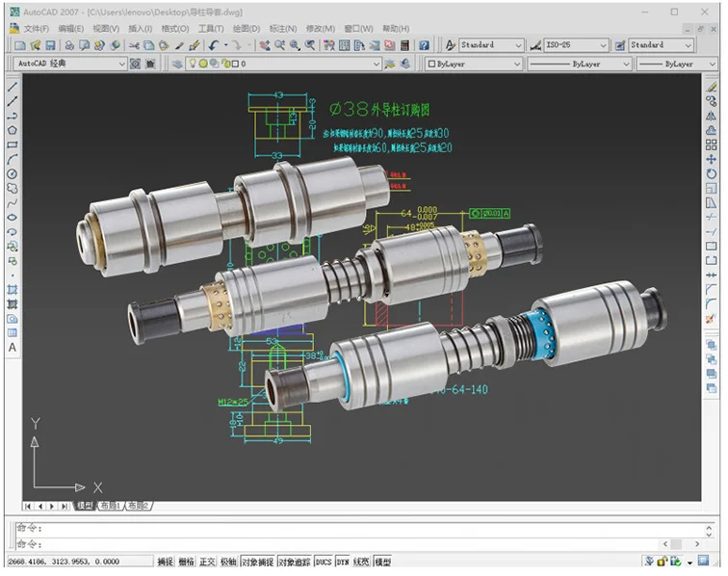728x576 pixels.
Task: Open the 绘图(D) menu
Action: [x=247, y=29]
